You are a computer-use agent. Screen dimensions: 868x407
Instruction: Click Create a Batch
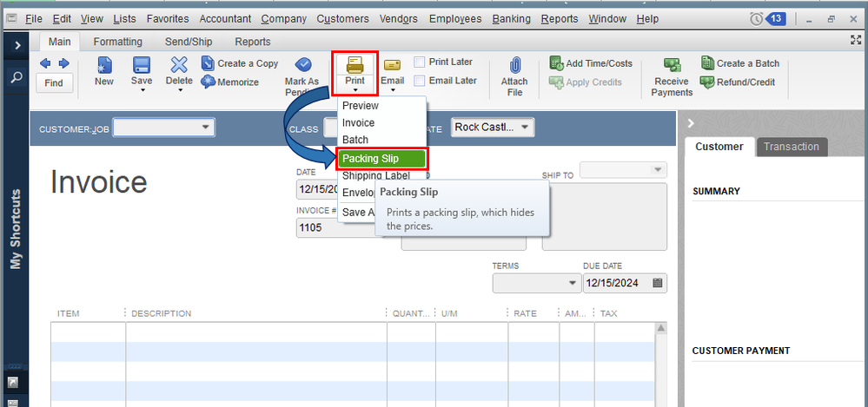point(739,63)
